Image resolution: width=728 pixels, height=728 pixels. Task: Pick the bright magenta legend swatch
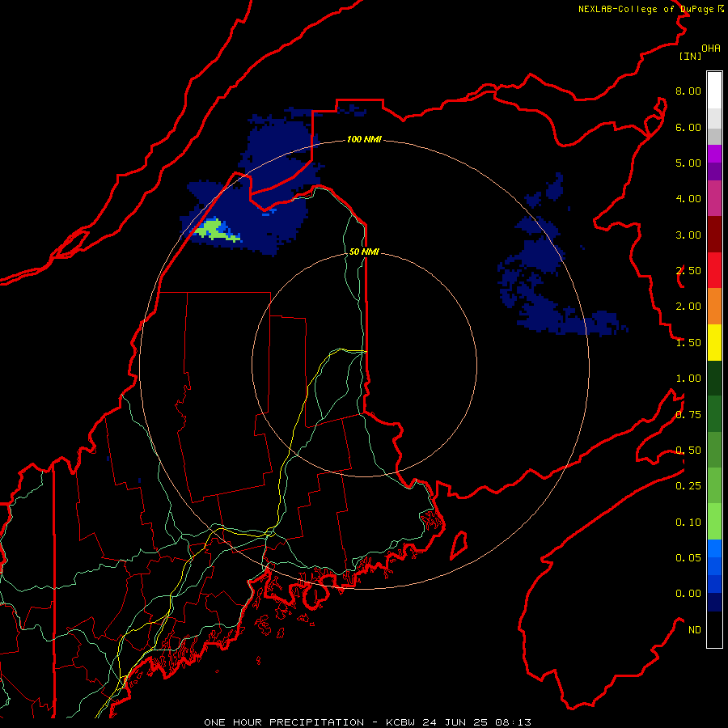tap(714, 154)
